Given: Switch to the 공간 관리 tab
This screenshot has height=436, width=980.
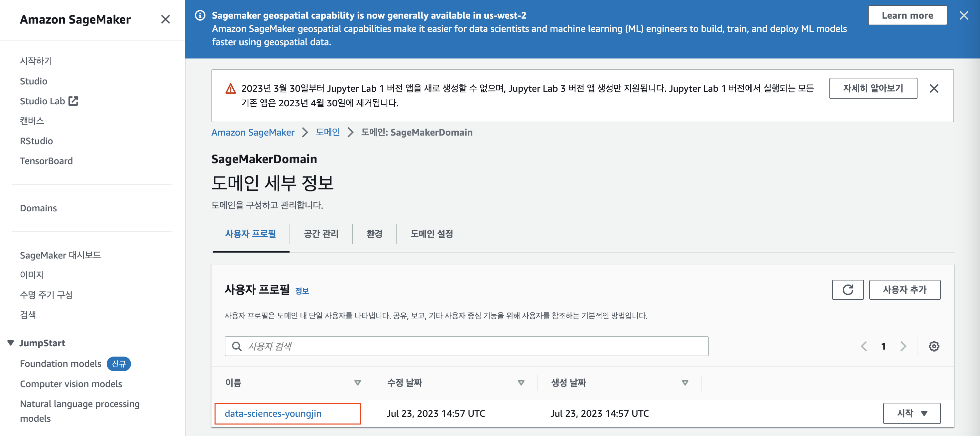Looking at the screenshot, I should click(x=321, y=234).
